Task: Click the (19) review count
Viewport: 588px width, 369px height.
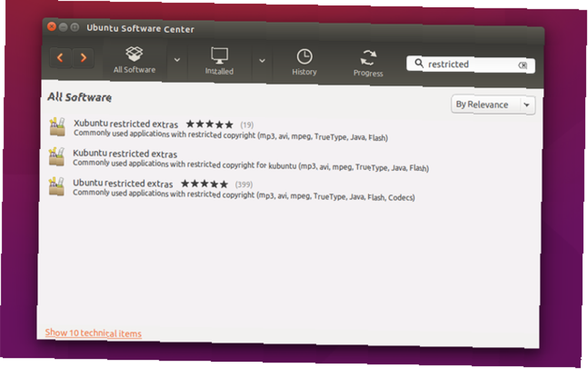Action: 247,125
